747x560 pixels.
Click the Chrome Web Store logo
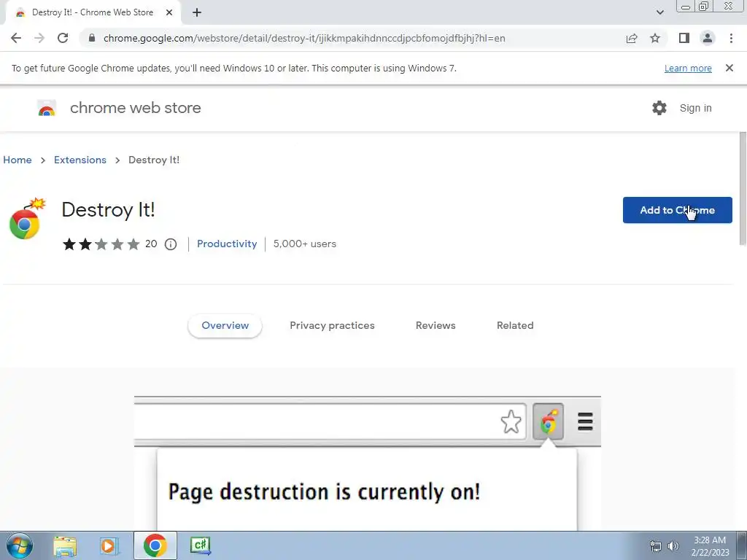(47, 108)
